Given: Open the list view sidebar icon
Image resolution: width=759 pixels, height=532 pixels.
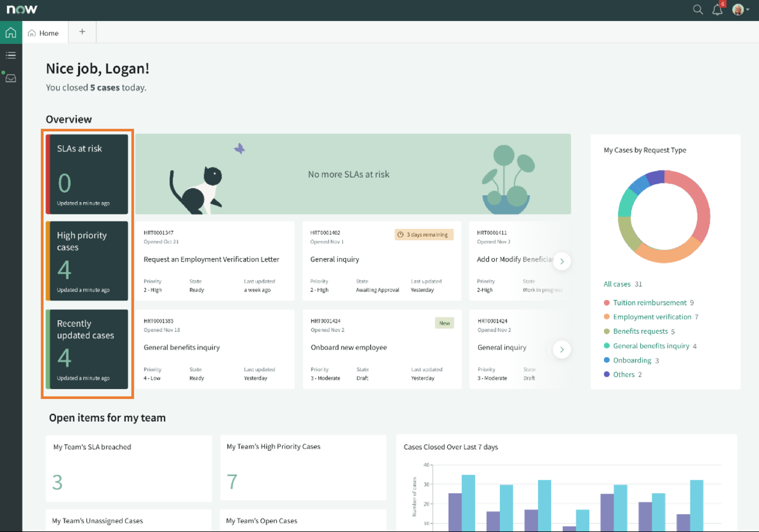Looking at the screenshot, I should coord(10,55).
